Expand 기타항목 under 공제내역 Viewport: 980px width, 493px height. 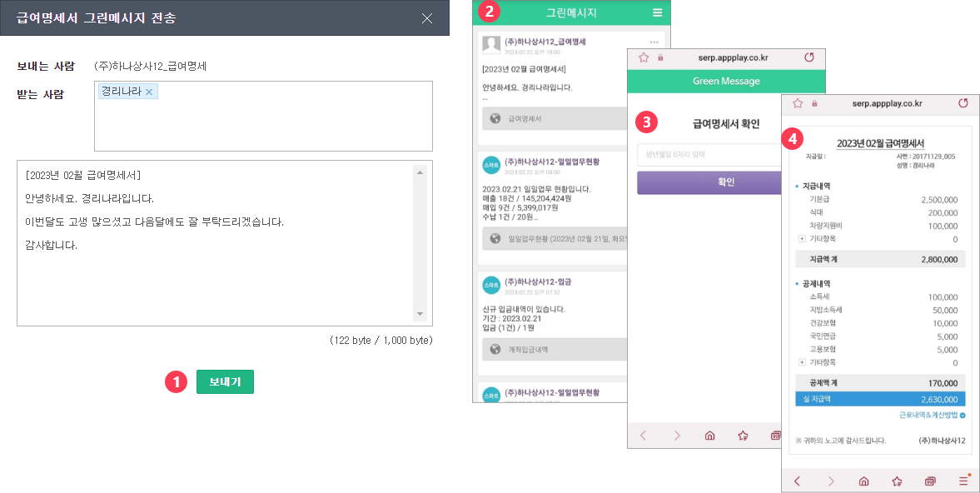(802, 362)
